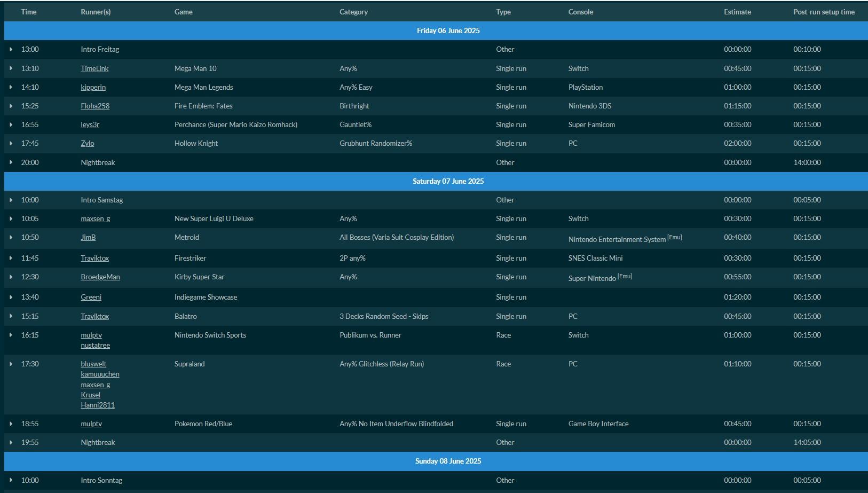Click All Bosses (Varia Suit Cosplay Edition) cell
Screen dimensions: 868x493
coord(397,237)
